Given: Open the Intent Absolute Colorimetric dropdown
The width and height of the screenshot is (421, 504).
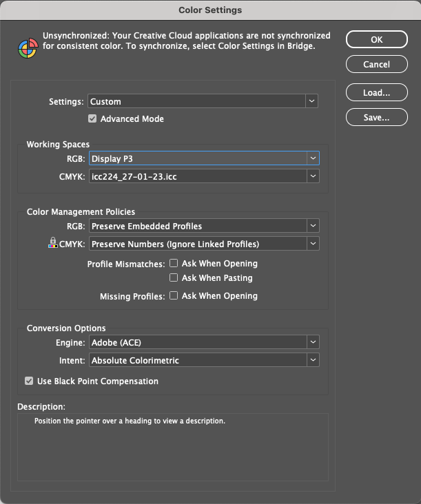Looking at the screenshot, I should click(204, 360).
